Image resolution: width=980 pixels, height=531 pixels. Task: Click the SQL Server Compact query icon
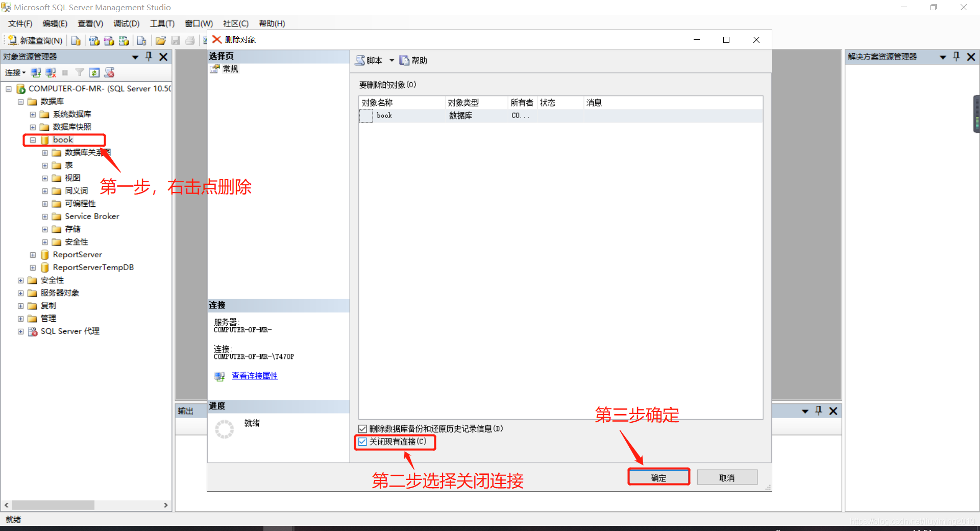[141, 40]
